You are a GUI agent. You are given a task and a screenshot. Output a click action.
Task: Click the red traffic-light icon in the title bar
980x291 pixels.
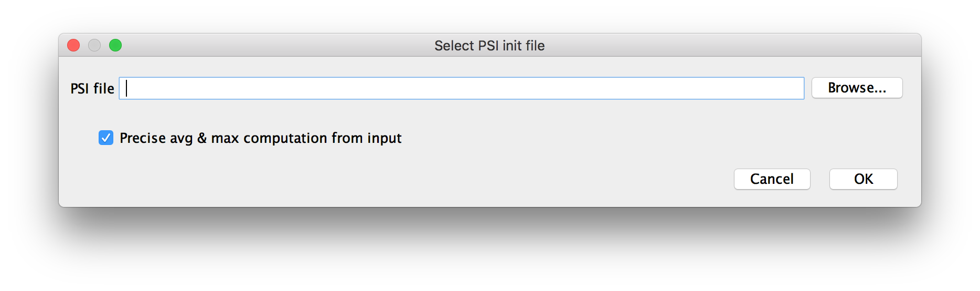click(73, 45)
